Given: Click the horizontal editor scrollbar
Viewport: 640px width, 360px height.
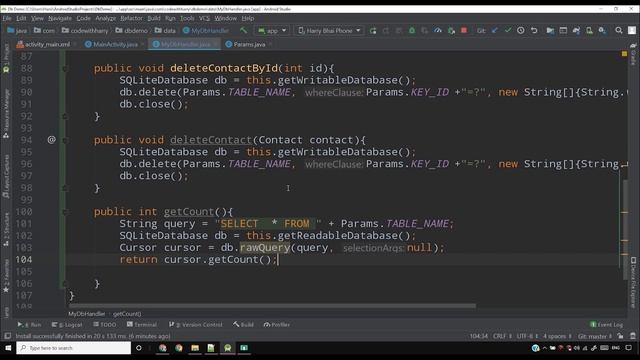Looking at the screenshot, I should click(272, 306).
